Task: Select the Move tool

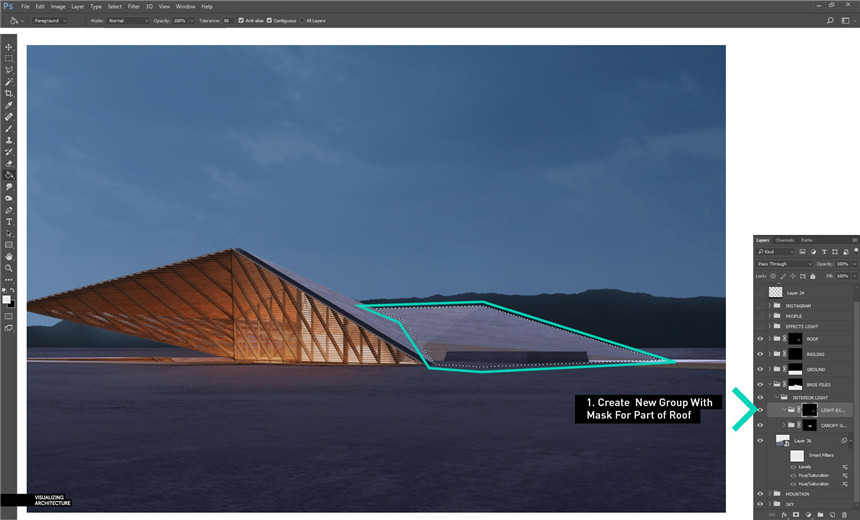Action: click(x=9, y=47)
